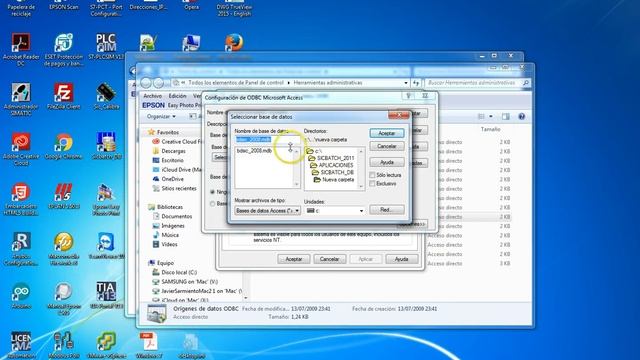The width and height of the screenshot is (640, 360).
Task: Open the Firefox desktop icon
Action: tap(233, 42)
